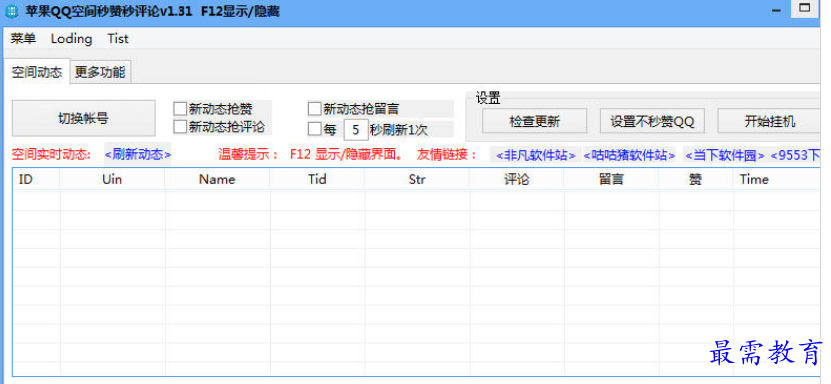Viewport: 831px width, 384px height.
Task: Minimize the window
Action: [776, 10]
